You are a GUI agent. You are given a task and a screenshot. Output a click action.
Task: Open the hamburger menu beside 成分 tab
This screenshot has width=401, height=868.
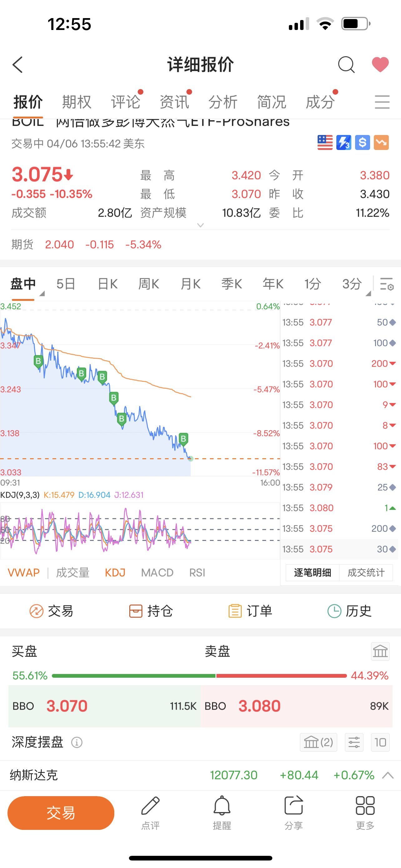(382, 102)
